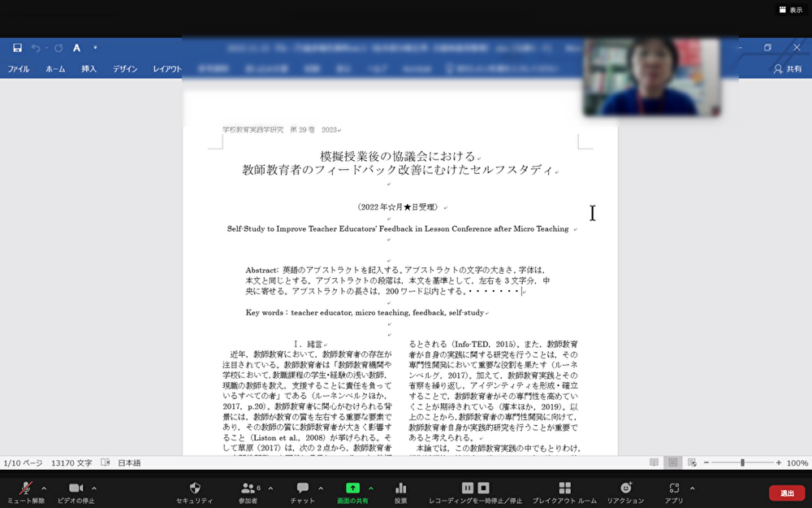Image resolution: width=812 pixels, height=508 pixels.
Task: Switch to the デザイン ribbon tab
Action: 125,68
